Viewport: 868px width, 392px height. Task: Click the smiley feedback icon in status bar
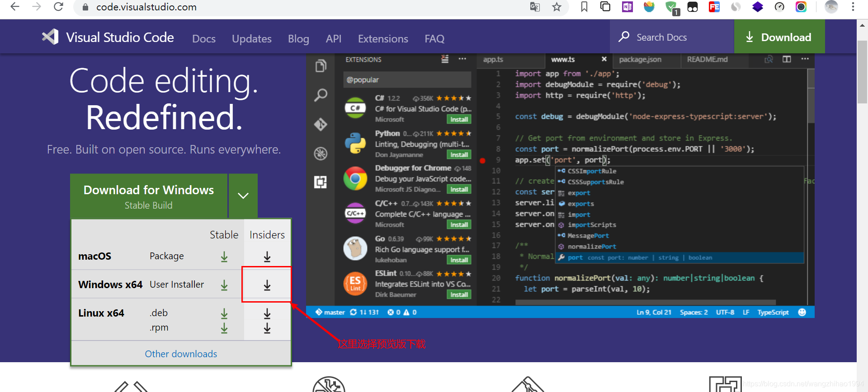click(802, 312)
